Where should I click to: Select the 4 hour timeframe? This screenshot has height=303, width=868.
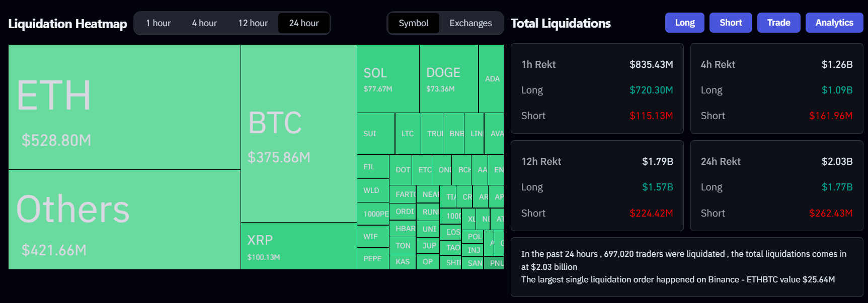pos(204,23)
